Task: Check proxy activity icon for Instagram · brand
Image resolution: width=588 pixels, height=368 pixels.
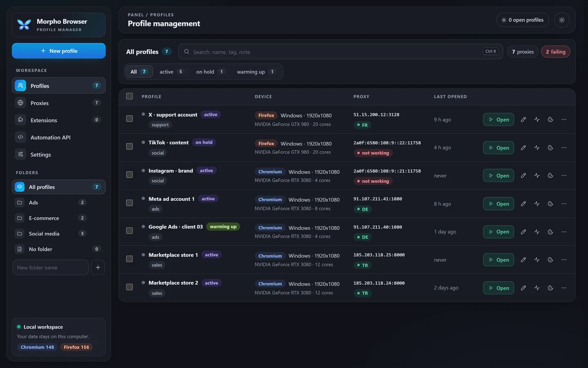Action: coord(537,175)
